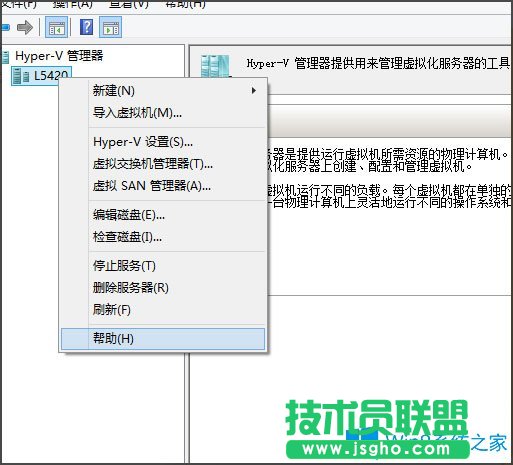Open the 查看(V) menu in menu bar
Screen dimensions: 513x465
pyautogui.click(x=128, y=4)
